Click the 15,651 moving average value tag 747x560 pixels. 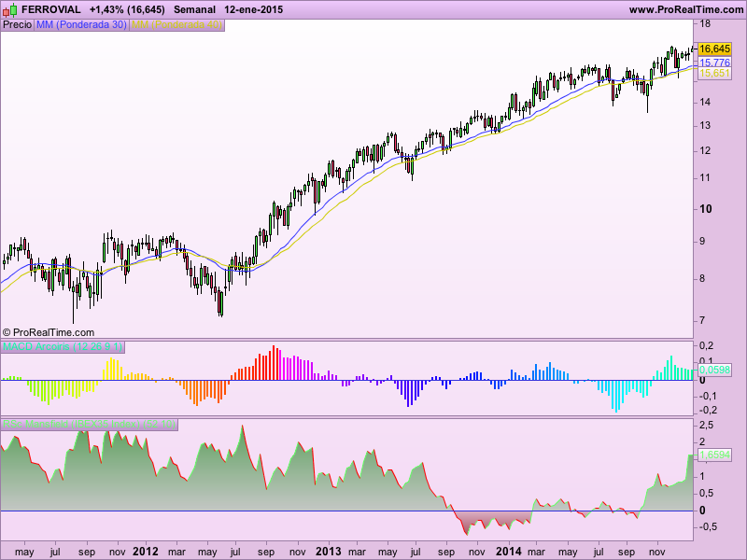click(x=714, y=73)
